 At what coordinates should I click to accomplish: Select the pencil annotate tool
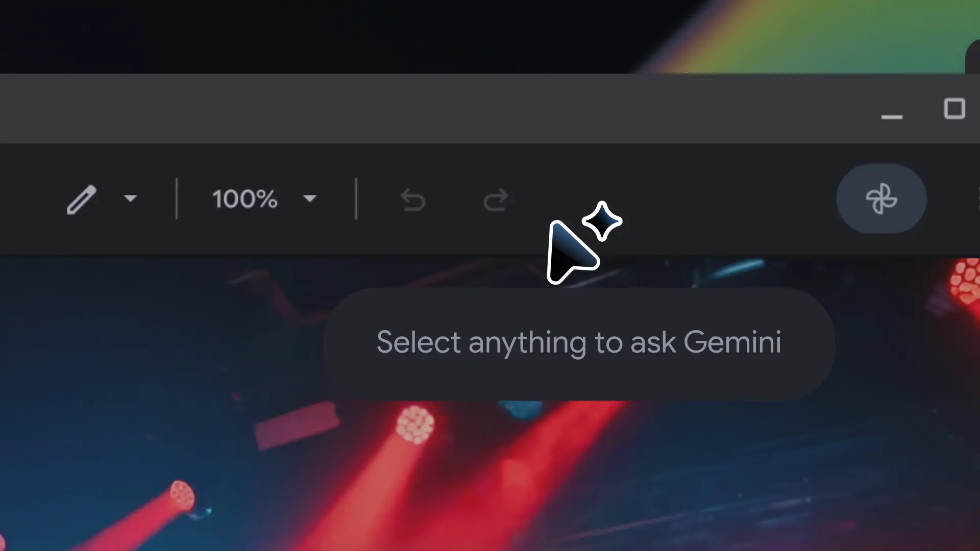tap(82, 199)
